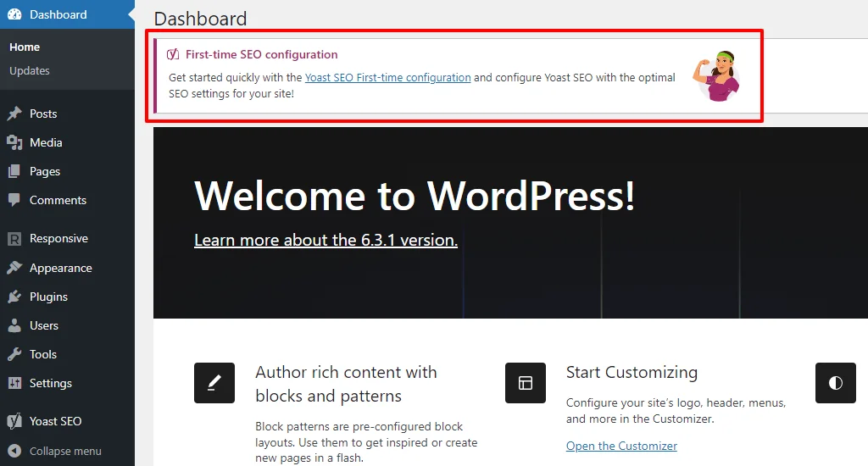Click Author rich content with blocks heading
The image size is (868, 466).
click(x=346, y=384)
